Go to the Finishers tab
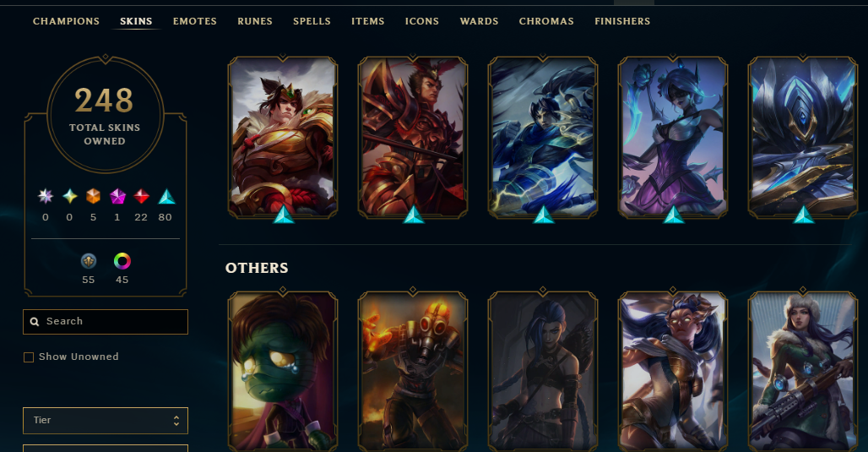 pos(622,21)
